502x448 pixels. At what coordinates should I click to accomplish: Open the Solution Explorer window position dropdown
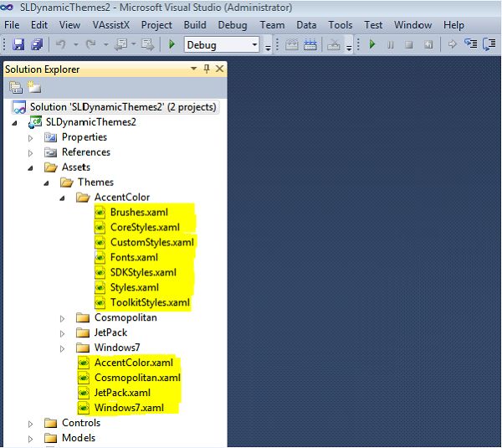point(193,69)
